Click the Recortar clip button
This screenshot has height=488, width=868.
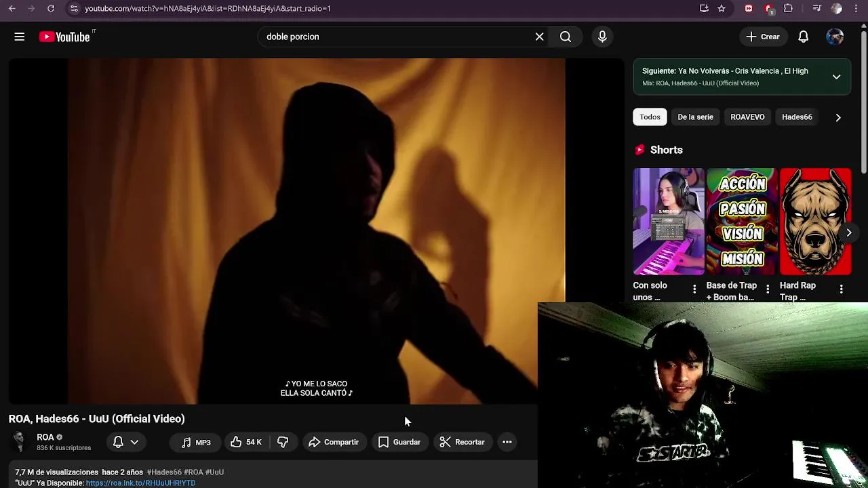(x=462, y=442)
